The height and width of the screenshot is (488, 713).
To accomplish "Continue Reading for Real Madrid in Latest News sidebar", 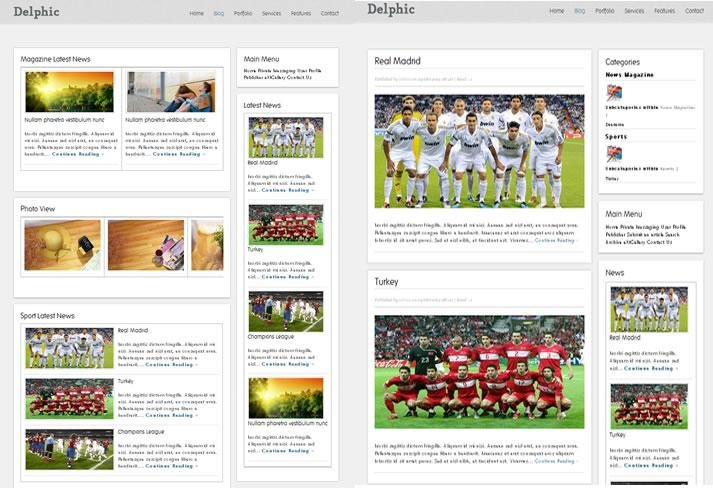I will pyautogui.click(x=287, y=190).
